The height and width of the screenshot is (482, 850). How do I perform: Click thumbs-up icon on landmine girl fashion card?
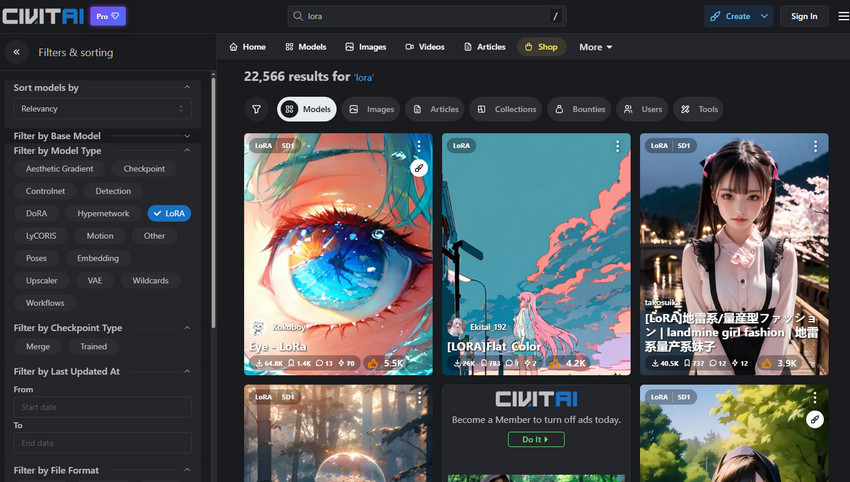tap(767, 363)
